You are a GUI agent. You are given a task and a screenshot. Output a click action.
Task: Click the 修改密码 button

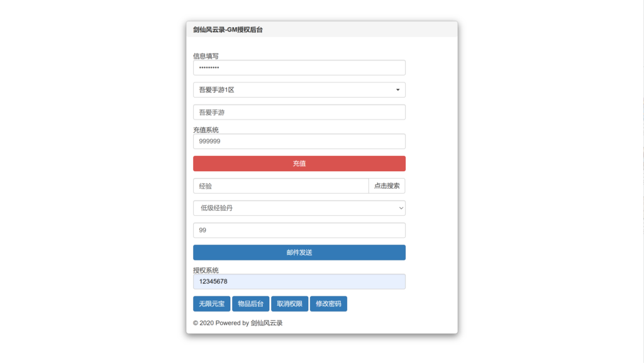pyautogui.click(x=328, y=304)
